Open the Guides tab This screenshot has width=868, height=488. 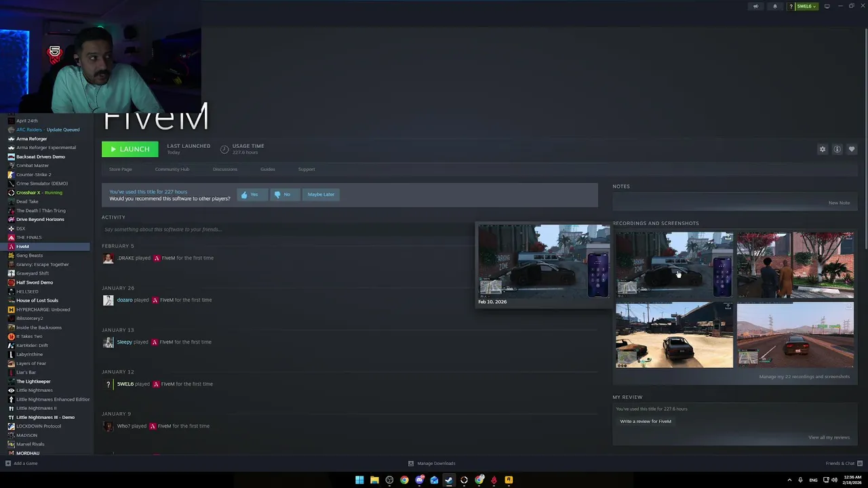[x=268, y=169]
